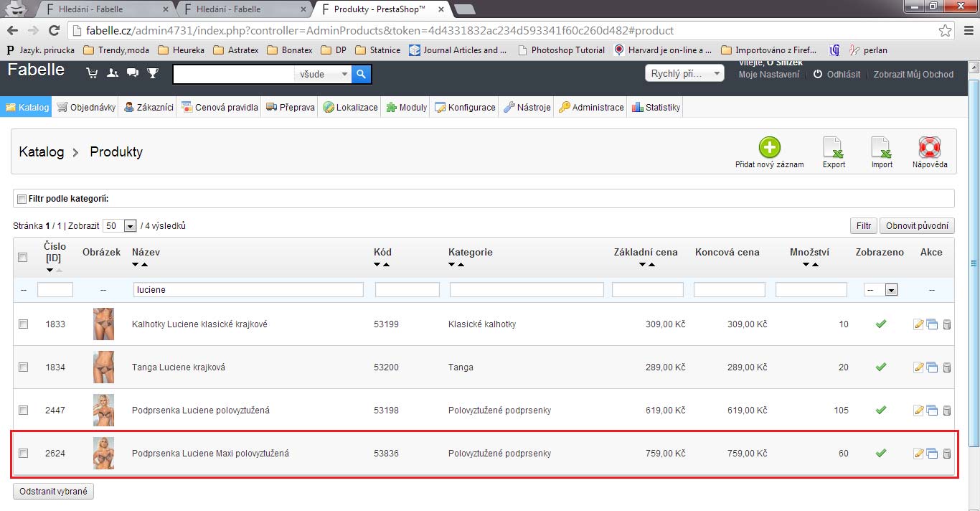This screenshot has height=511, width=980.
Task: Sort Množství column descending arrow
Action: (x=806, y=265)
